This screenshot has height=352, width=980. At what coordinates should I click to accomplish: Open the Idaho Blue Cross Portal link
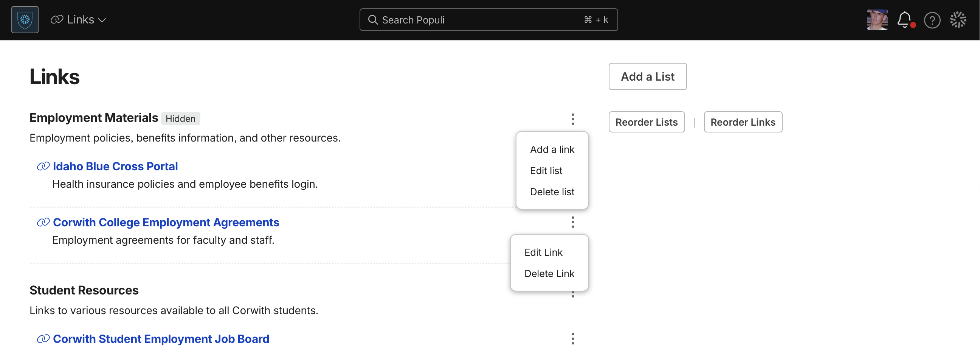[x=115, y=167]
